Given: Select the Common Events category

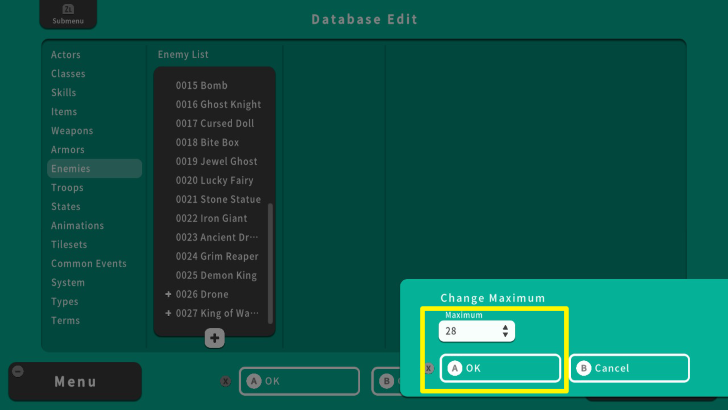Looking at the screenshot, I should coord(89,264).
